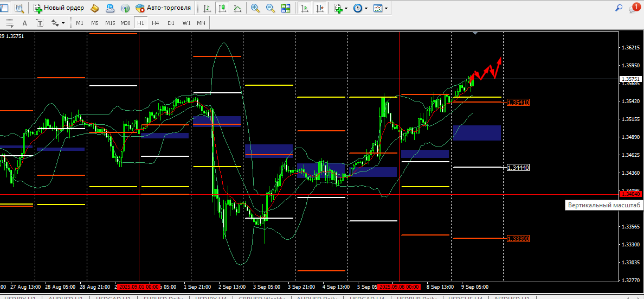
Task: Open the history/data magnifier tool icon
Action: pos(18,8)
